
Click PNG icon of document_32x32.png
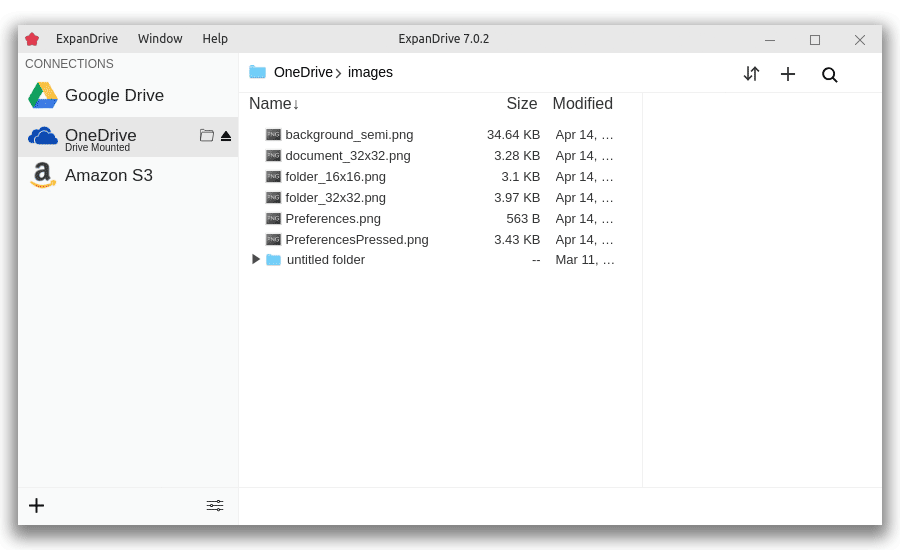273,156
